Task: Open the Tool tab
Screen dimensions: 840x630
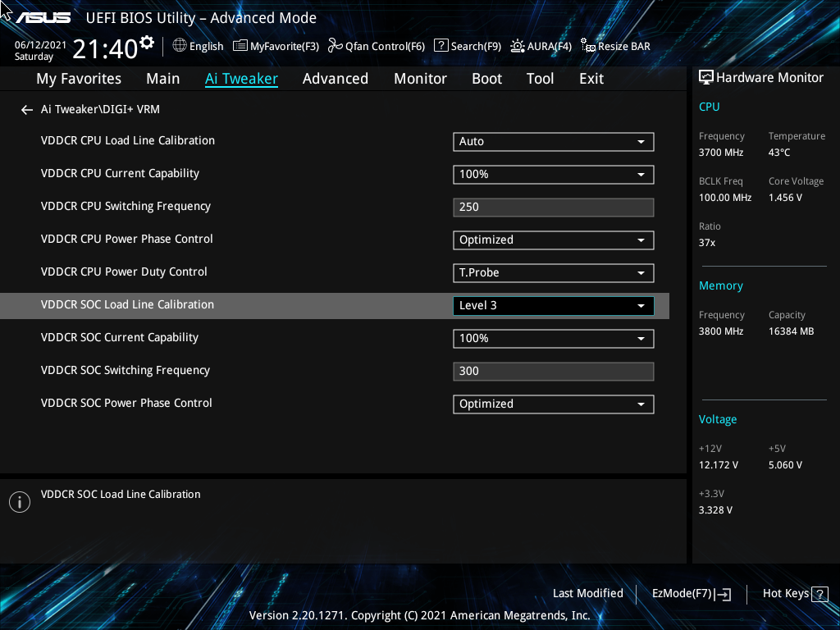Action: click(540, 79)
